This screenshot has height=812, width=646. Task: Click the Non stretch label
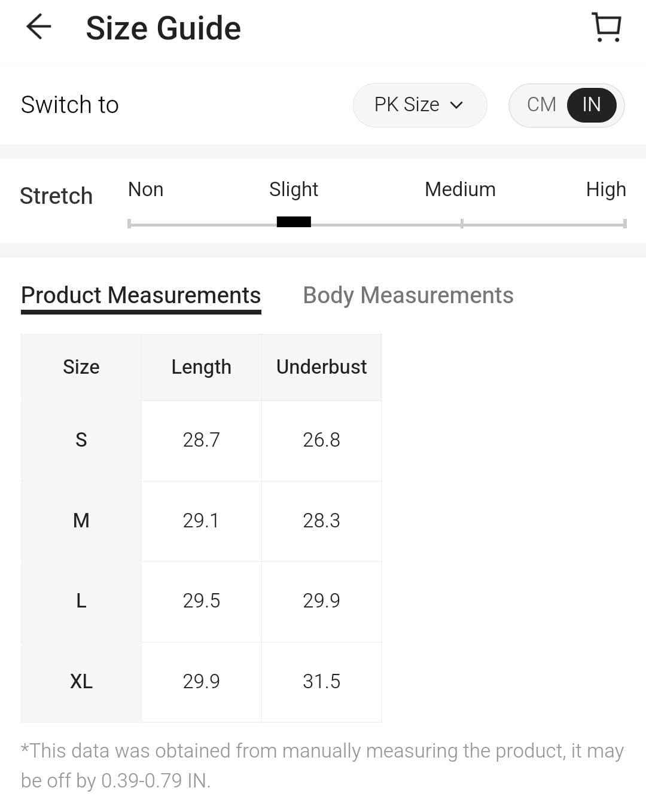click(145, 190)
